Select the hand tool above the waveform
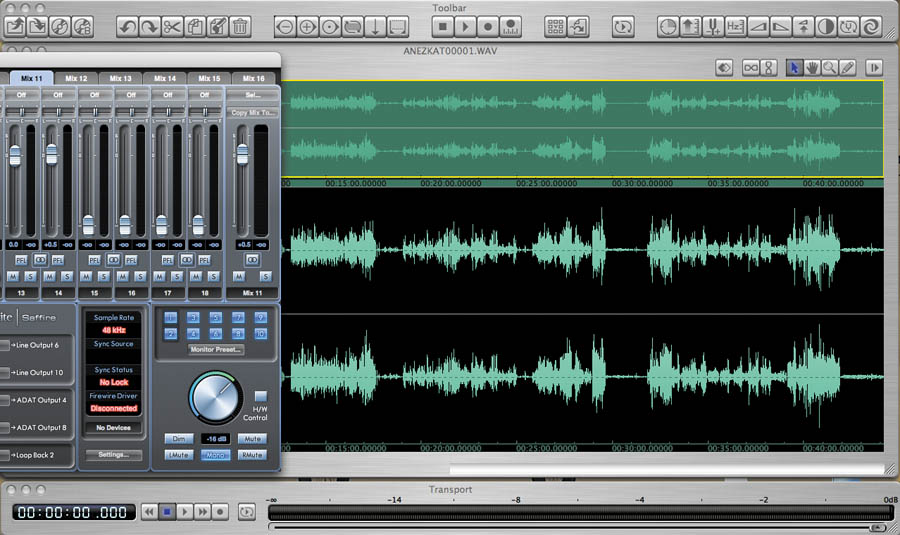Viewport: 900px width, 535px height. tap(813, 67)
